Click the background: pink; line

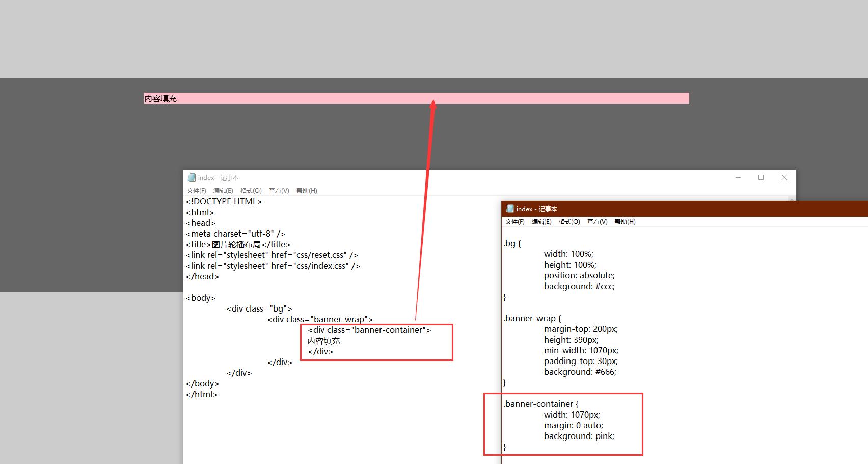click(579, 436)
